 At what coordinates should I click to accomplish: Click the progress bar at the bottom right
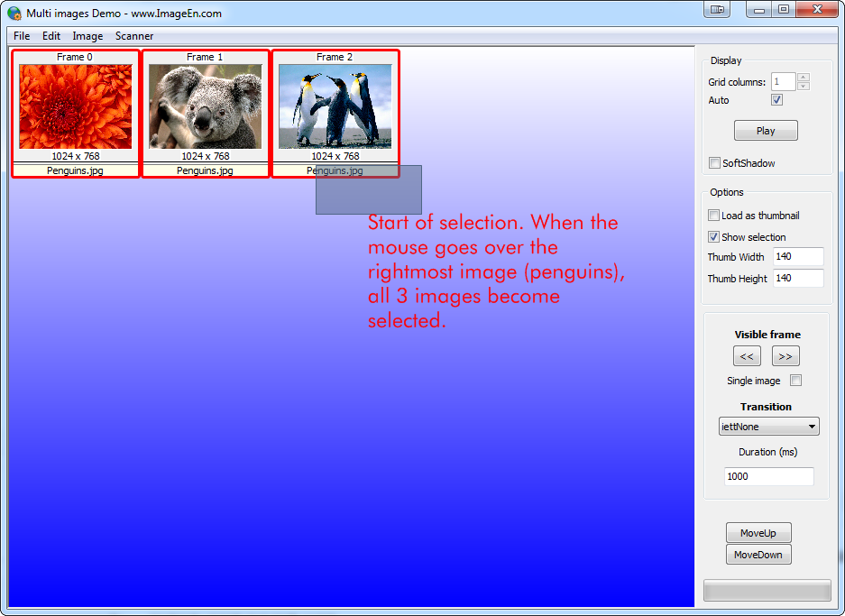pos(767,590)
